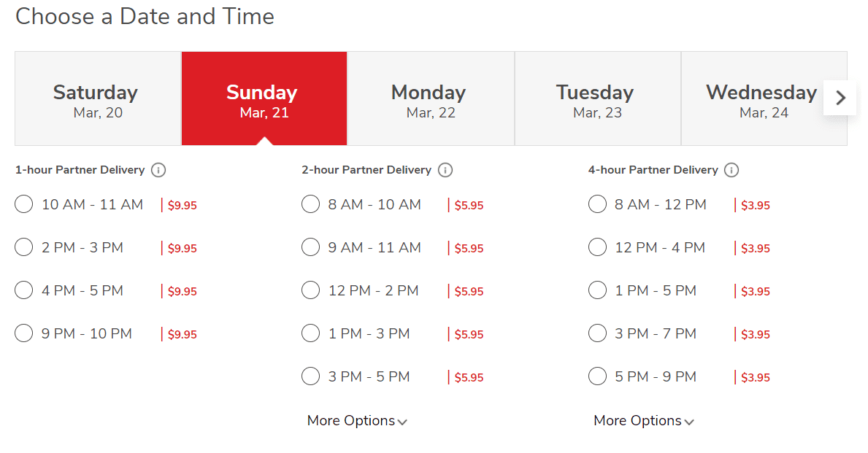Expand More Options under 4-hour delivery
Screen dimensions: 868x453
tap(644, 421)
